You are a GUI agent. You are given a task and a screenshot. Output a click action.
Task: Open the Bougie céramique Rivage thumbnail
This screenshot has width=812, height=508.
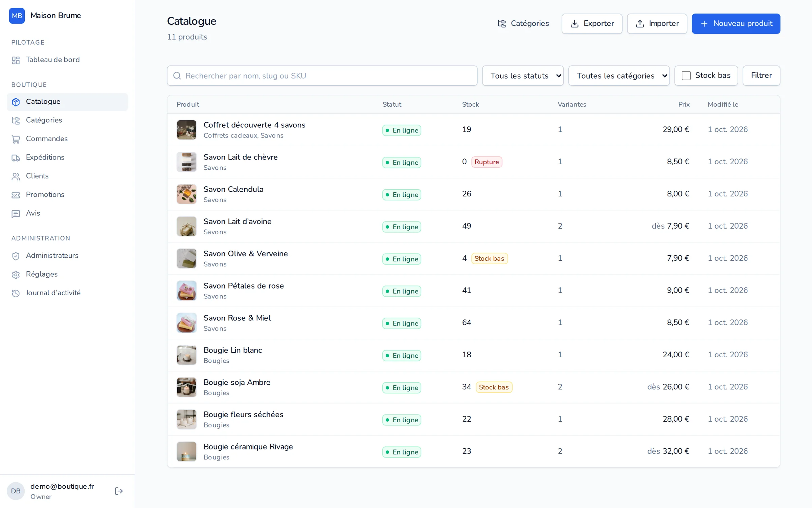click(186, 451)
